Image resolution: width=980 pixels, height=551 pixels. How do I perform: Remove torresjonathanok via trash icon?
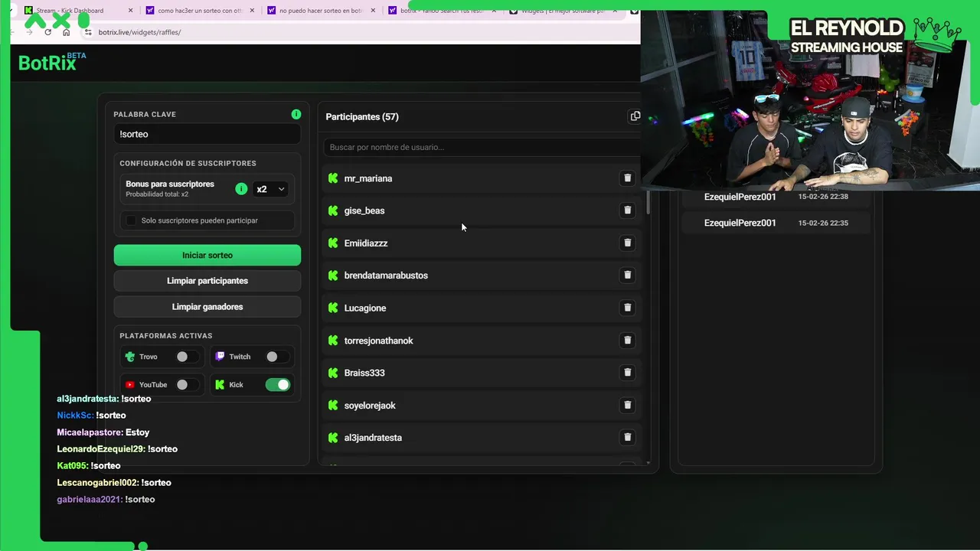click(x=627, y=340)
